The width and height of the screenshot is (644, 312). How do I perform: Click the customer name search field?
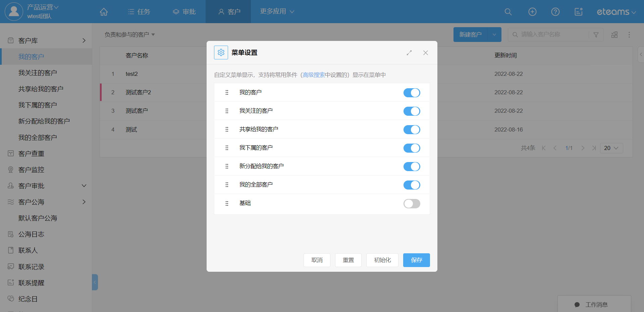553,35
